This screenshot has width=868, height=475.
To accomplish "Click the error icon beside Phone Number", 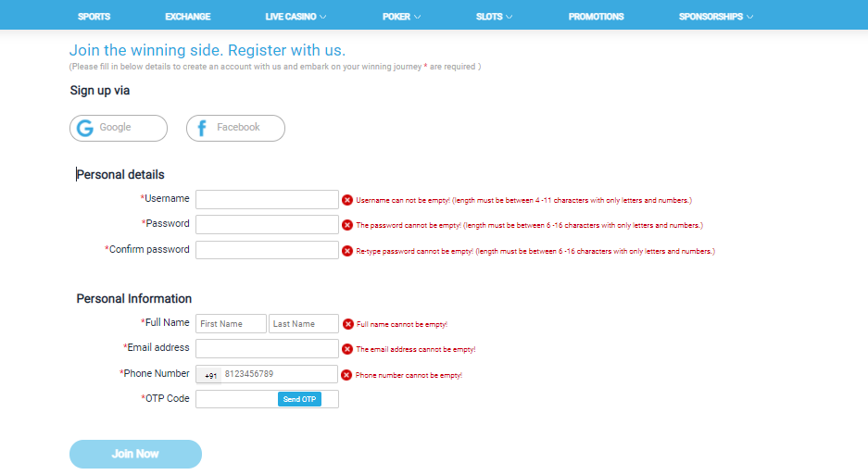I will coord(347,375).
